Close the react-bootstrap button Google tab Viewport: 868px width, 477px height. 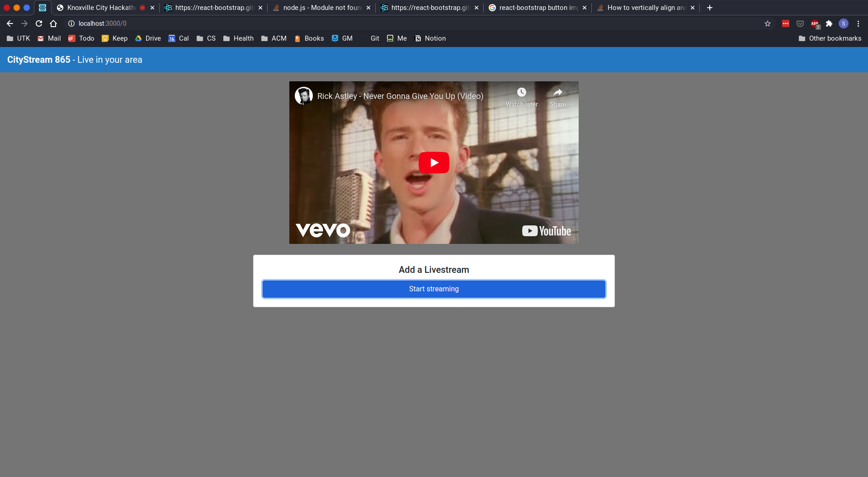click(585, 8)
